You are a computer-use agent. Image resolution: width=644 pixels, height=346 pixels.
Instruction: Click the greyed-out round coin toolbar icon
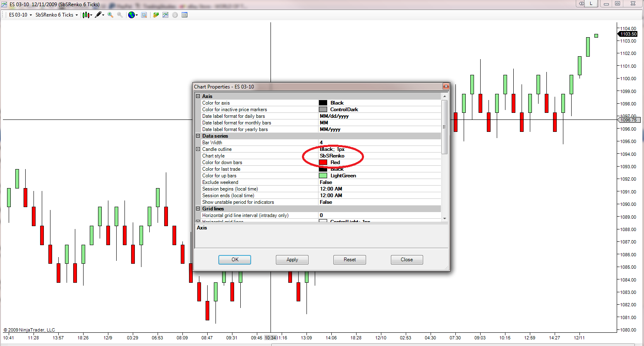pos(175,15)
